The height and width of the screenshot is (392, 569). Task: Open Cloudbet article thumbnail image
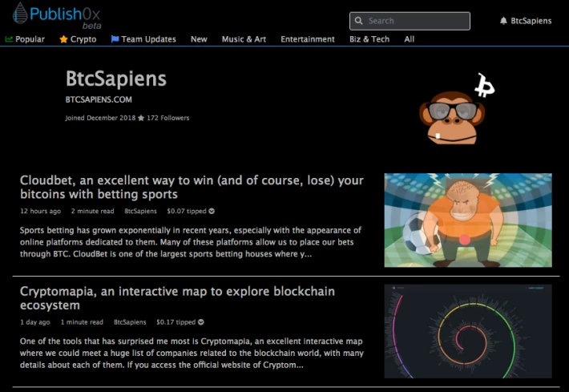pyautogui.click(x=468, y=220)
